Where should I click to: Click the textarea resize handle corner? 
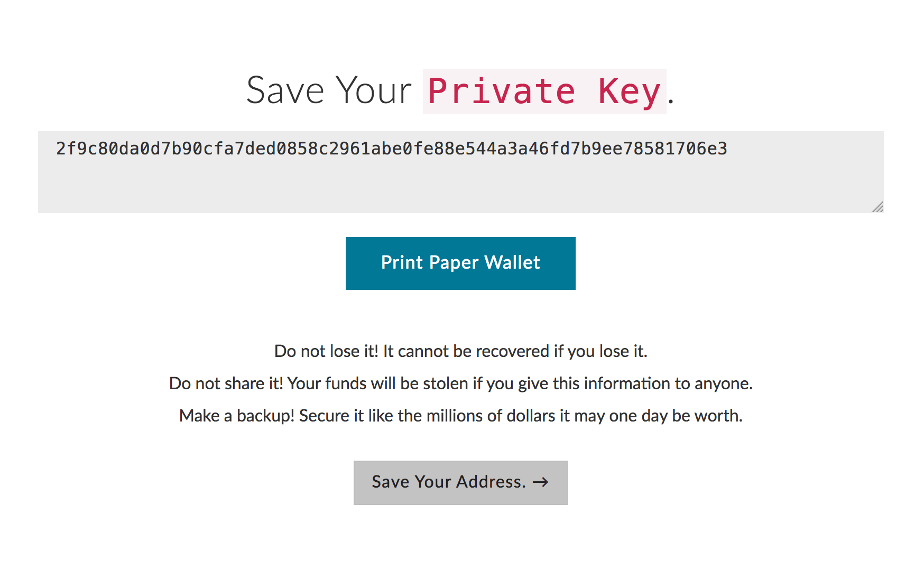pyautogui.click(x=877, y=207)
